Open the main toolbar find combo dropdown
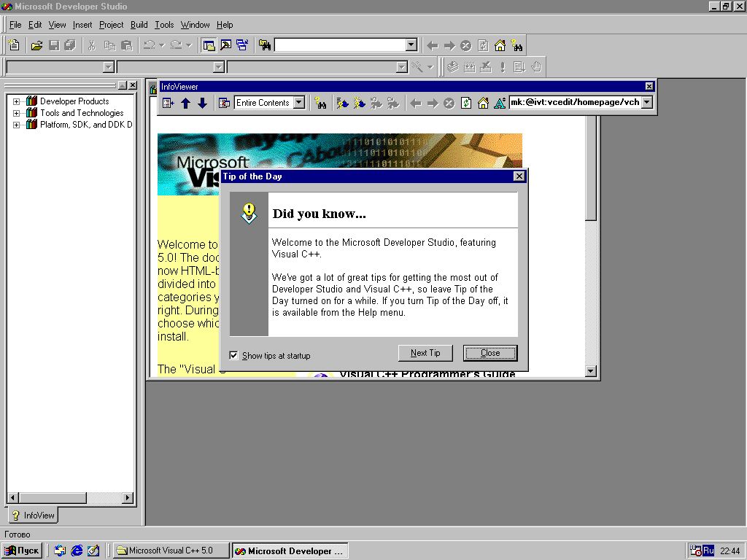The height and width of the screenshot is (560, 747). pyautogui.click(x=411, y=45)
